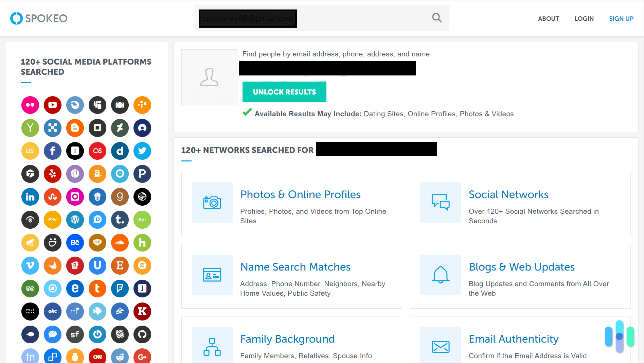The image size is (644, 363).
Task: Click the eBay icon
Action: (x=53, y=220)
